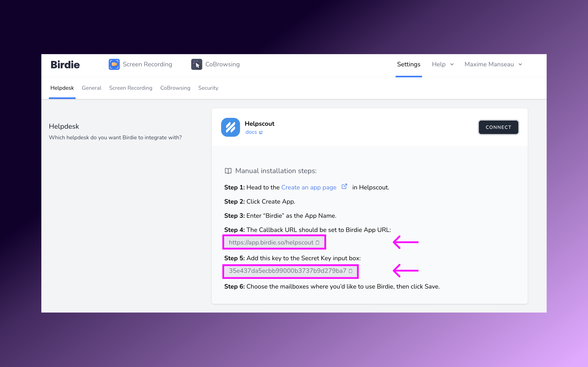
Task: Click the book icon by Manual installation steps
Action: tap(228, 171)
